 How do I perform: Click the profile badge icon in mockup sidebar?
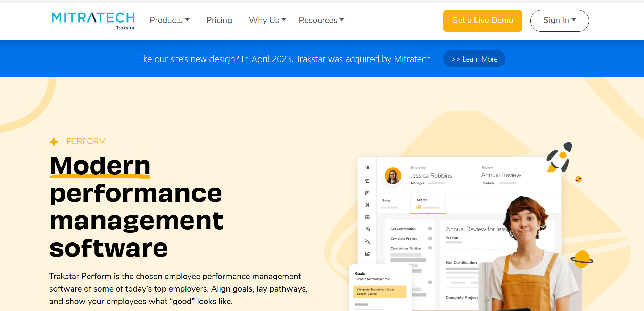point(367,217)
